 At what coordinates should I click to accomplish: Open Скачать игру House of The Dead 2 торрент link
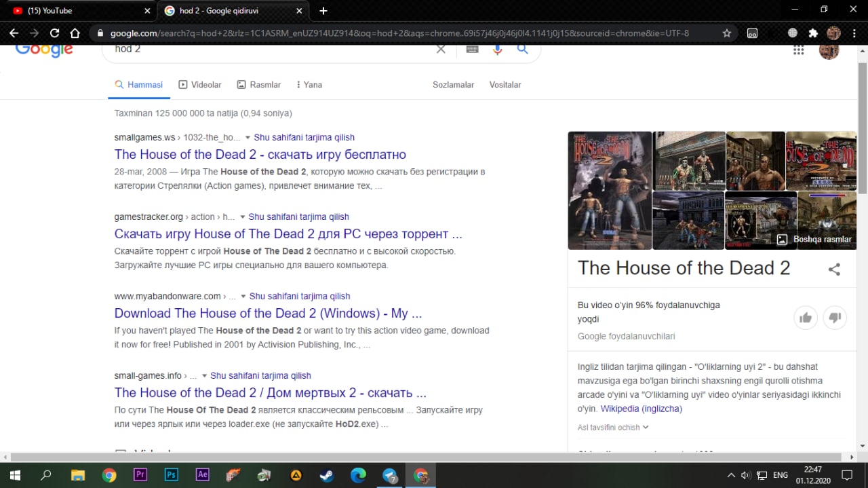(x=288, y=234)
